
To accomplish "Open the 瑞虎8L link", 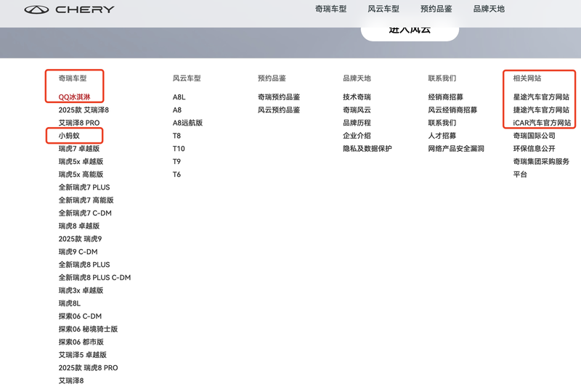I will pos(69,303).
